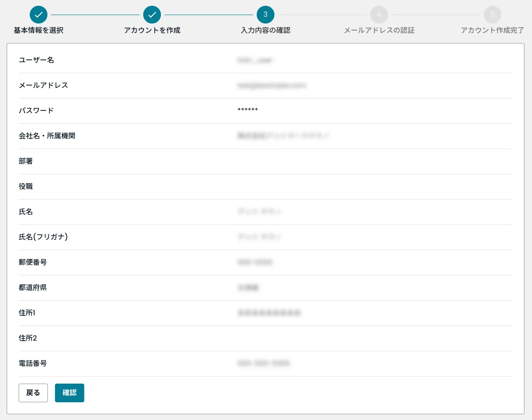Select the step 3 circle indicator
Screen dimensions: 532x420
[x=266, y=15]
